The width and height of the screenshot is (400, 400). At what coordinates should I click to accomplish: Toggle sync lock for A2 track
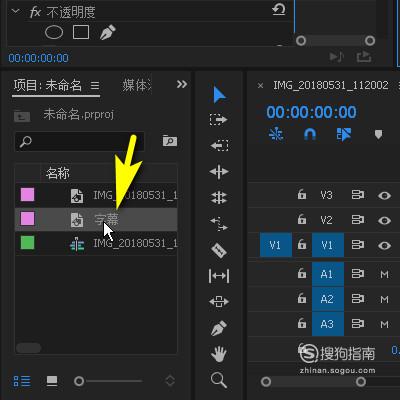(358, 299)
